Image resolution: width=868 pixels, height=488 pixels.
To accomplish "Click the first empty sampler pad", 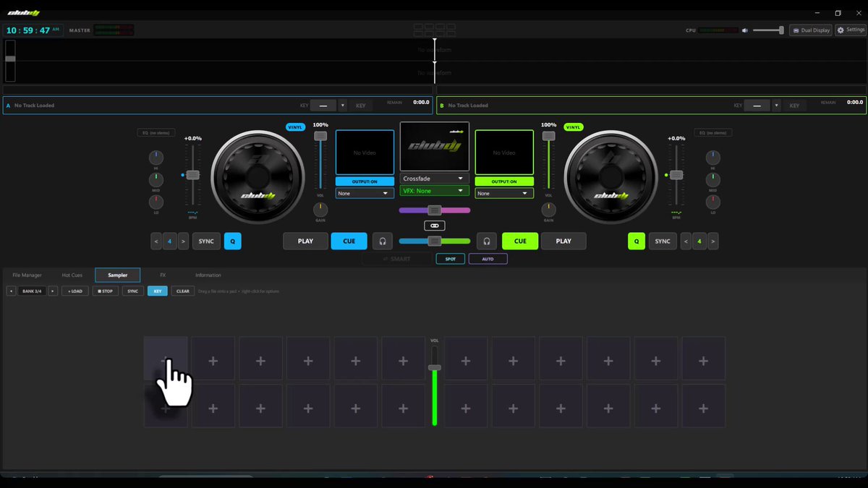I will (166, 358).
